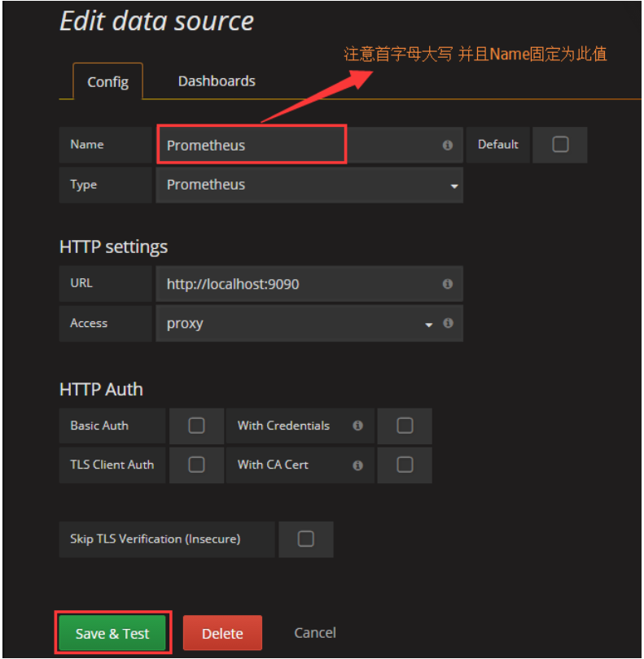Click the info icon in the Name field
This screenshot has height=659, width=644.
(448, 145)
